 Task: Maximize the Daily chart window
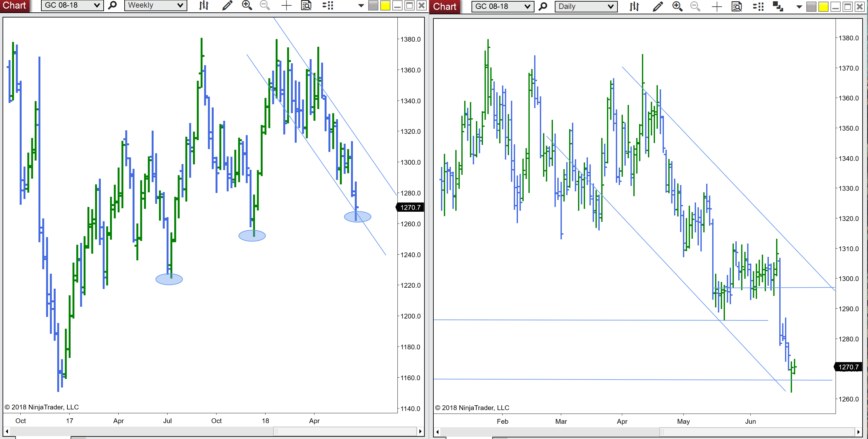(847, 7)
